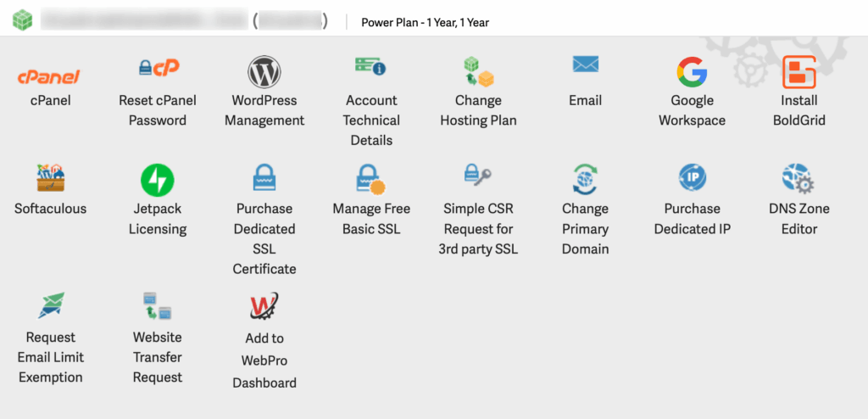
Task: Open the Softaculous text link
Action: click(x=50, y=209)
